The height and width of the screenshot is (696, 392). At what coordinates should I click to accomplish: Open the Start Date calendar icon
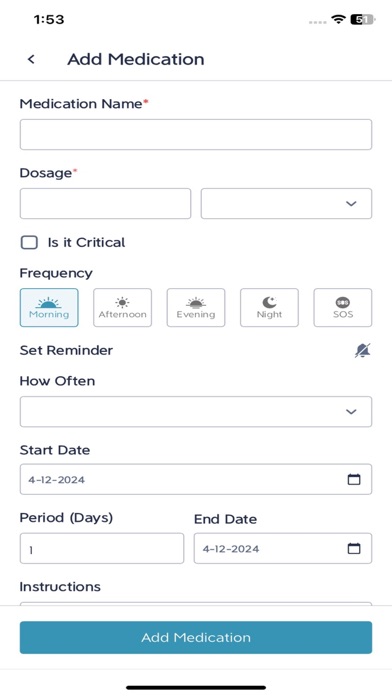pos(354,479)
